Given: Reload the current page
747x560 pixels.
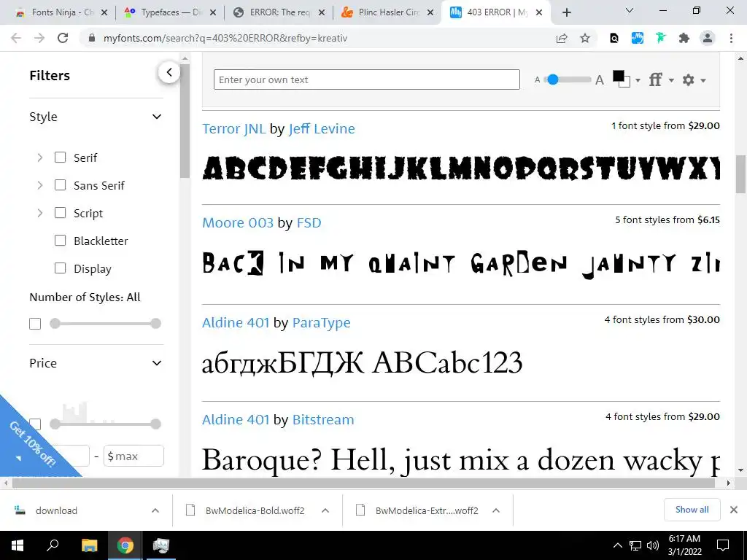Looking at the screenshot, I should click(x=63, y=38).
